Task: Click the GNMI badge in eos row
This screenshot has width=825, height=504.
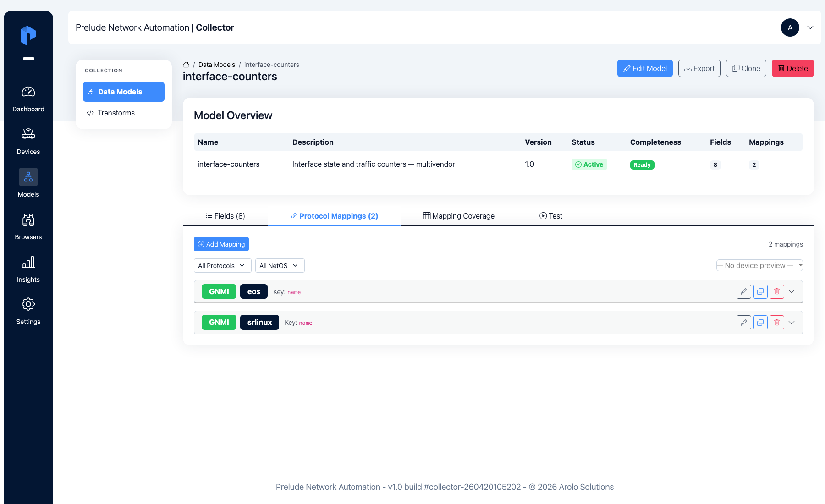Action: (x=219, y=291)
